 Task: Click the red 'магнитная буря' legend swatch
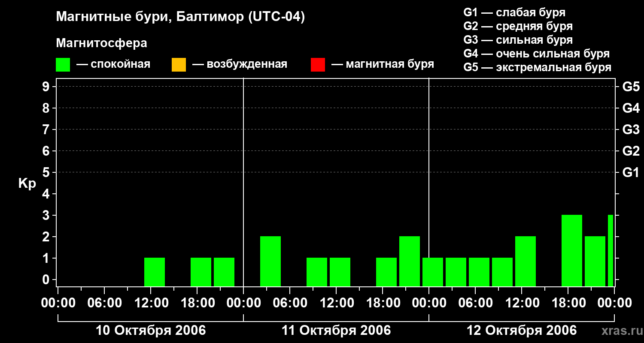[x=318, y=65]
